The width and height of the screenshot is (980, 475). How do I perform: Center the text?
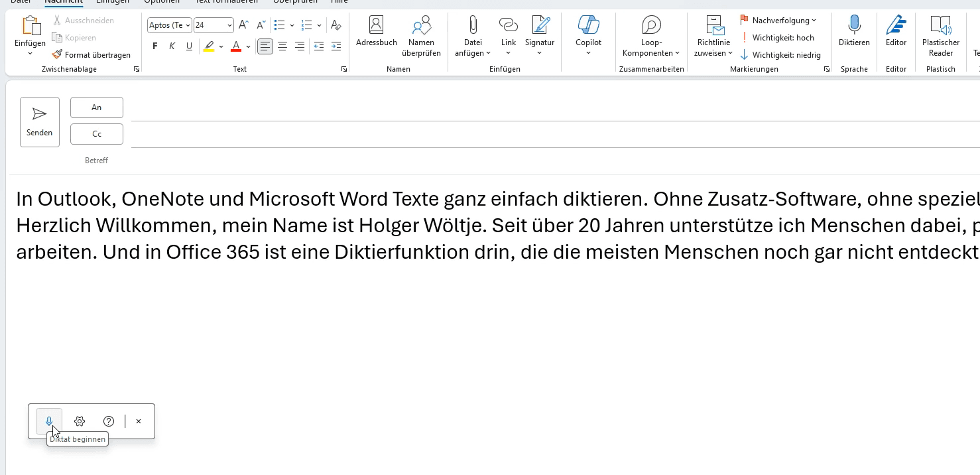[x=282, y=46]
